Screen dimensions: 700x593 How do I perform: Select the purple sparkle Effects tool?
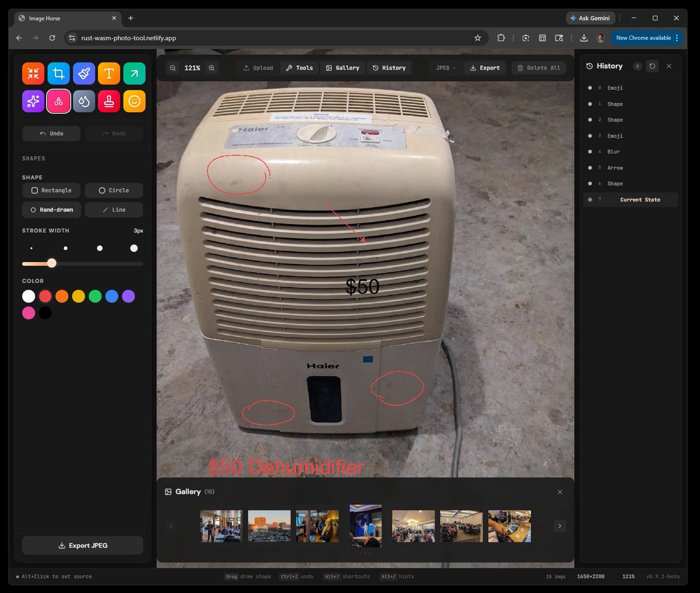point(33,101)
